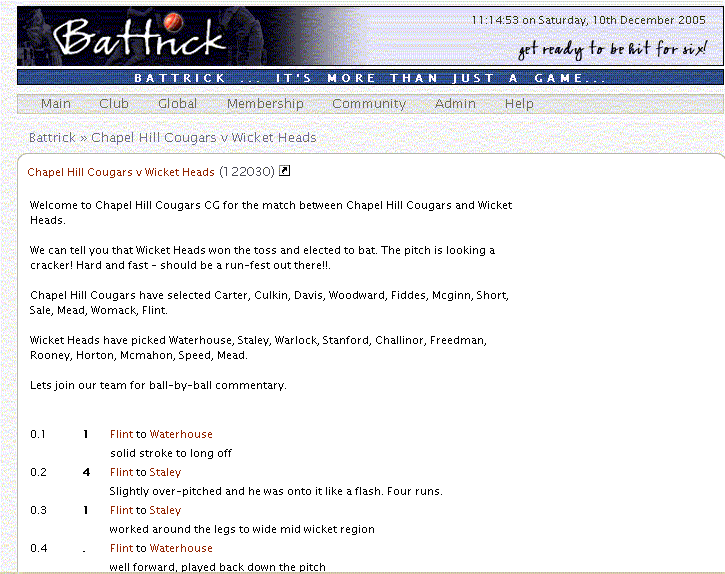
Task: Open the Global menu
Action: coord(178,104)
